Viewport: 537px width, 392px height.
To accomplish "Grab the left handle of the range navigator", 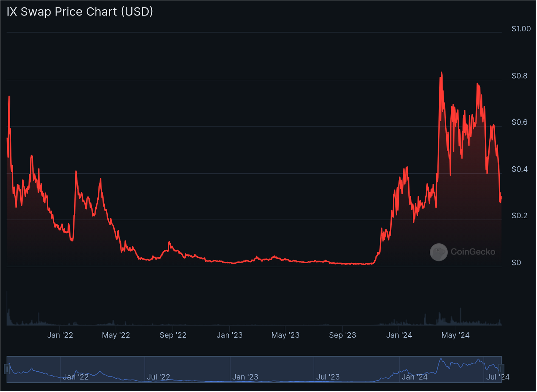I will point(7,369).
